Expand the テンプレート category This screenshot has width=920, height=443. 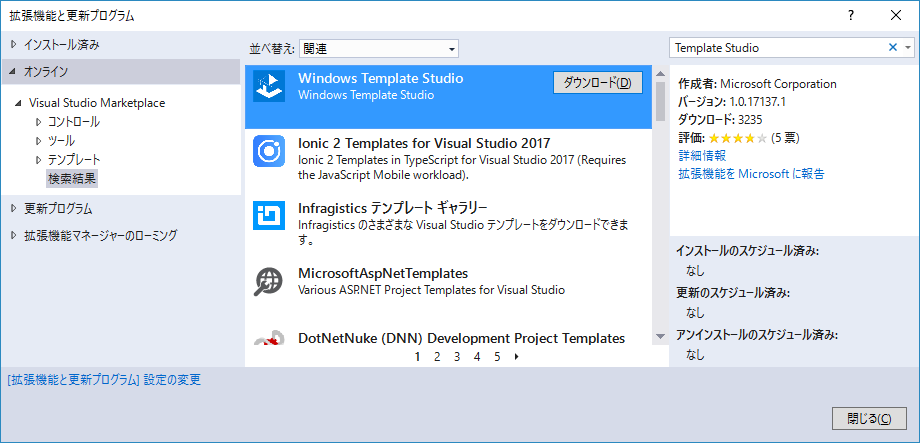pos(39,160)
